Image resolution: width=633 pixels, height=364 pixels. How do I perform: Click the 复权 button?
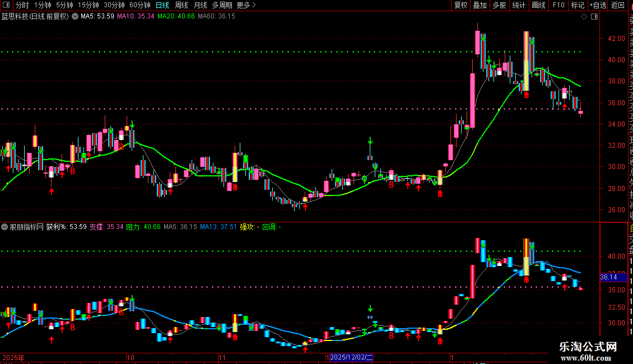460,5
